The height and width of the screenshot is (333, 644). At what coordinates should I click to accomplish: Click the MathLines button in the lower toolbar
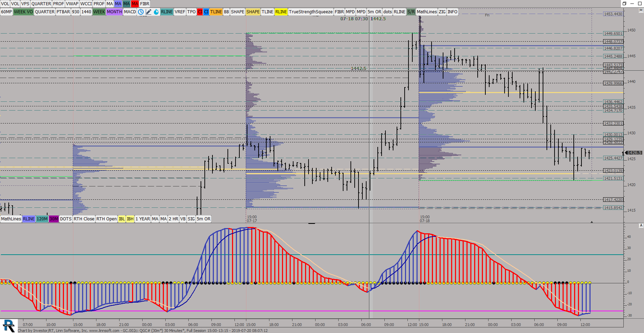click(x=11, y=219)
